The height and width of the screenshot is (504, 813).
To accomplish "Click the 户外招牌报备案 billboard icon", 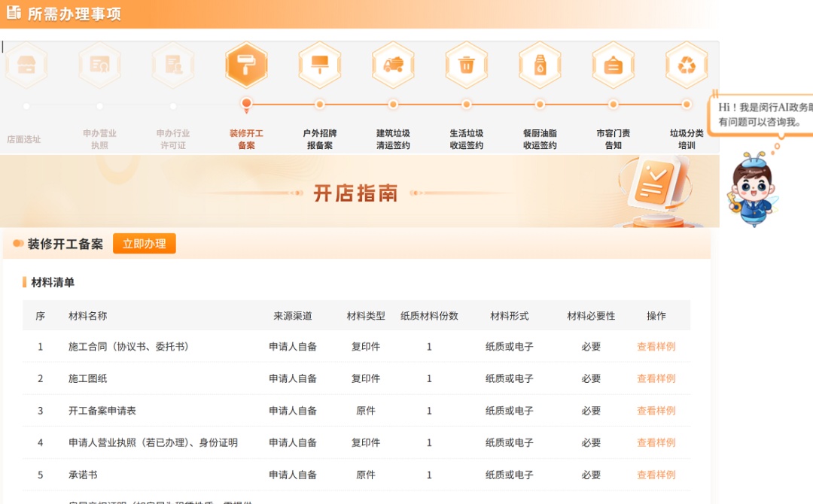I will point(320,65).
